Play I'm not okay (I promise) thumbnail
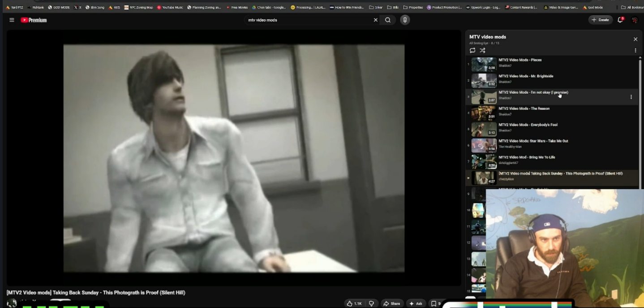Screen dimensions: 644x308 [x=484, y=96]
